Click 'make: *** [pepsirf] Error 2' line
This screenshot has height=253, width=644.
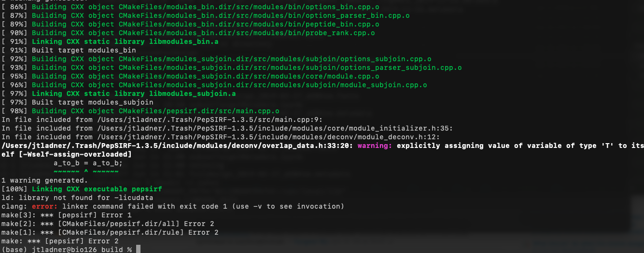pyautogui.click(x=60, y=241)
